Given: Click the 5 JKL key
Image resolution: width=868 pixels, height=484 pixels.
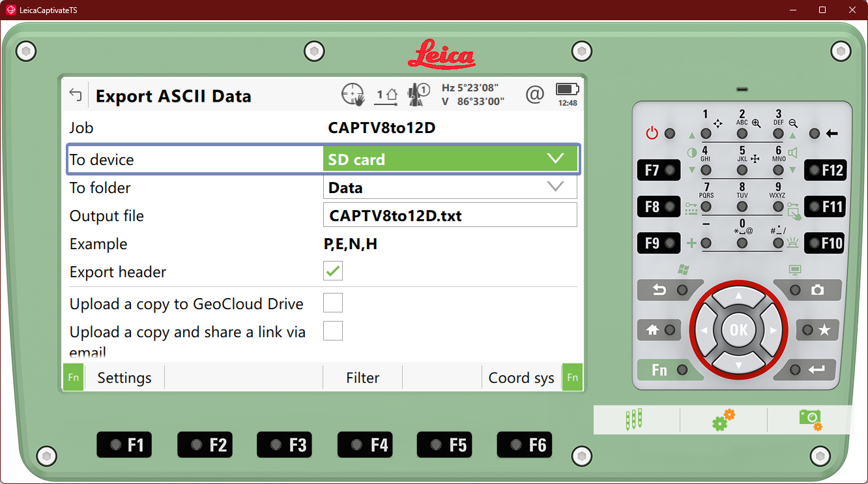Looking at the screenshot, I should tap(742, 170).
